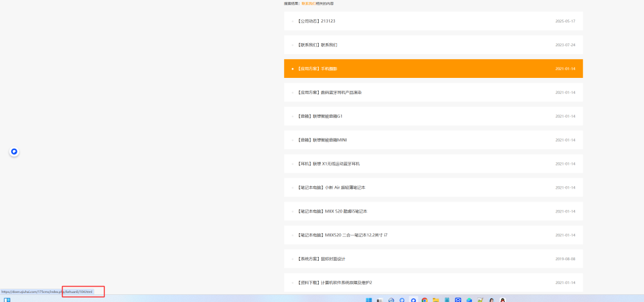Open the image editor pencil icon in taskbar
Image resolution: width=644 pixels, height=302 pixels.
tap(480, 300)
